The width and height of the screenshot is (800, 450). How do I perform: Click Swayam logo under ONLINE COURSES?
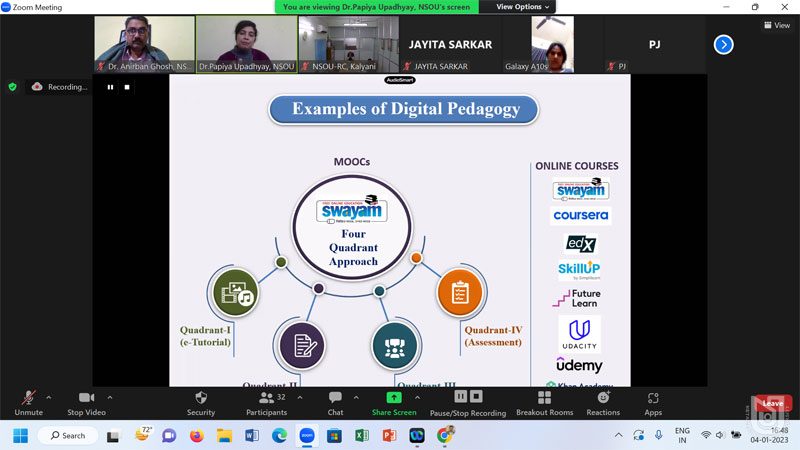581,189
